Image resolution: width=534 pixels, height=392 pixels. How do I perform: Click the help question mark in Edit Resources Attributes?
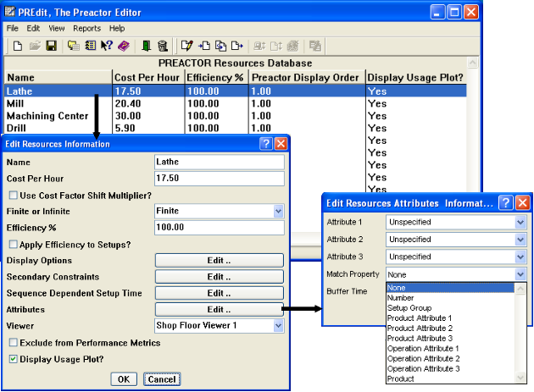coord(506,203)
